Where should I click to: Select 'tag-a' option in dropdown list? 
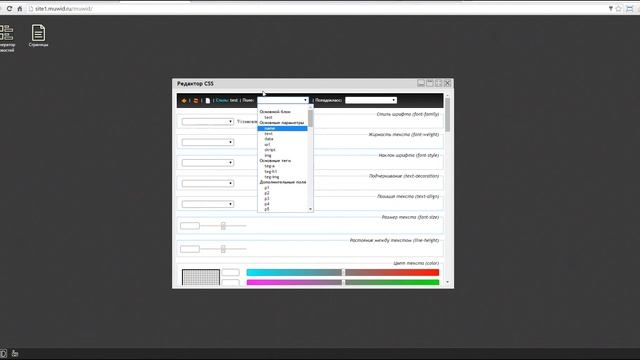pos(282,166)
